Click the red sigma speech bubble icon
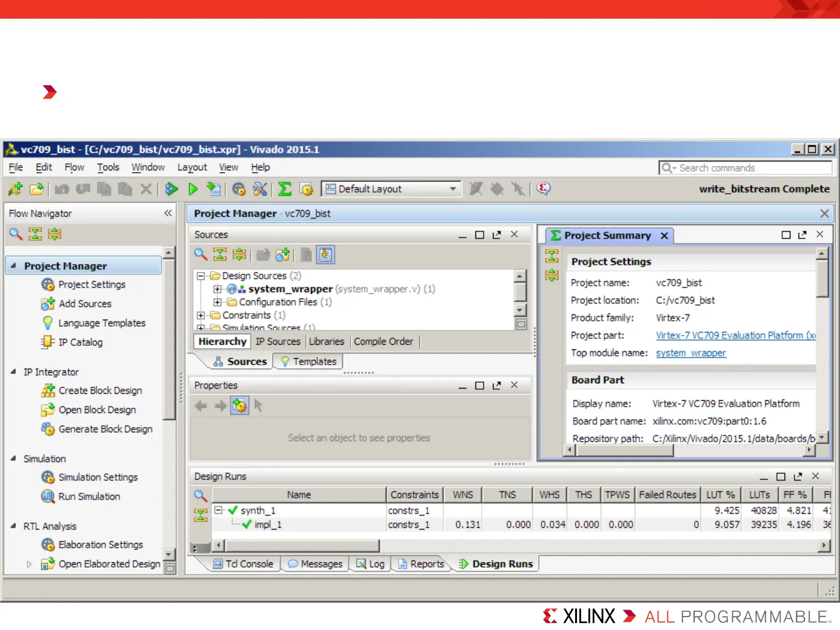This screenshot has width=840, height=630. coord(544,188)
